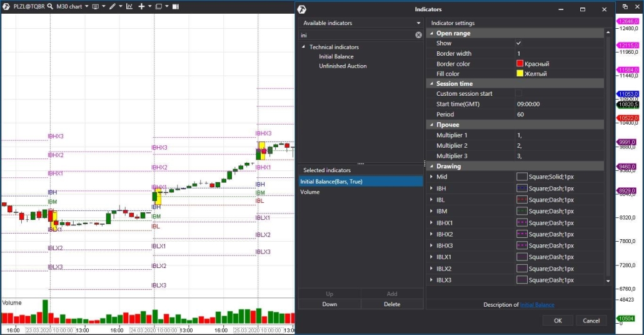Collapse the Прочее section
This screenshot has height=335, width=644.
click(431, 125)
